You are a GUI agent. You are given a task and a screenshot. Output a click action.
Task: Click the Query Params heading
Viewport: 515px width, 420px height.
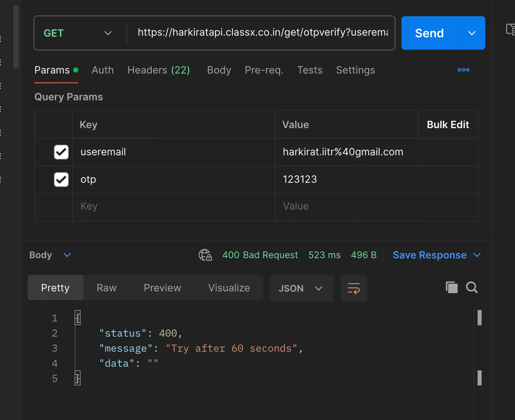tap(69, 97)
